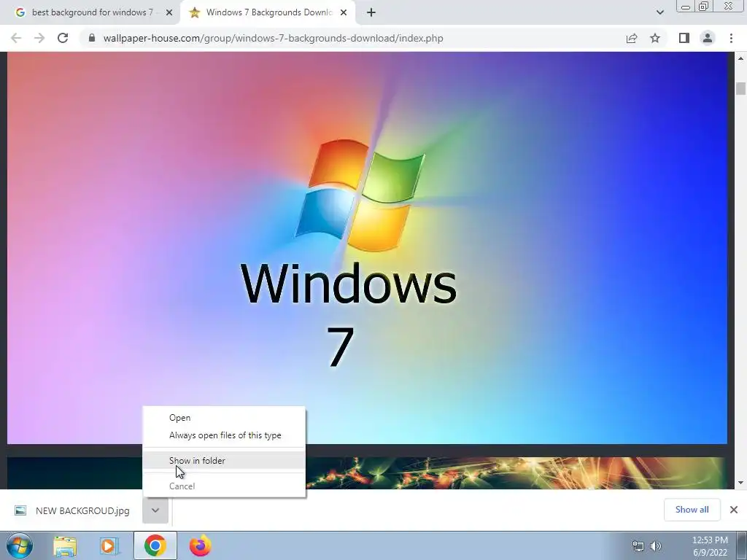The image size is (747, 560).
Task: Click the network tray icon
Action: click(x=638, y=546)
